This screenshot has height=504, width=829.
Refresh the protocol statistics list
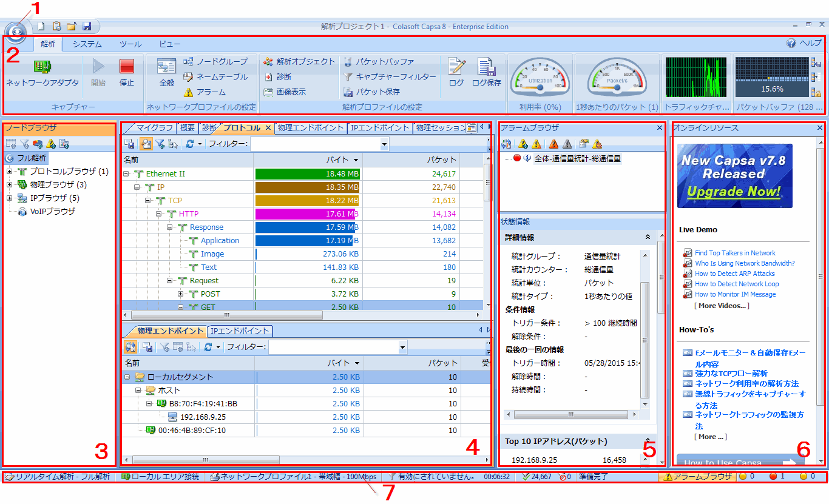pos(189,144)
